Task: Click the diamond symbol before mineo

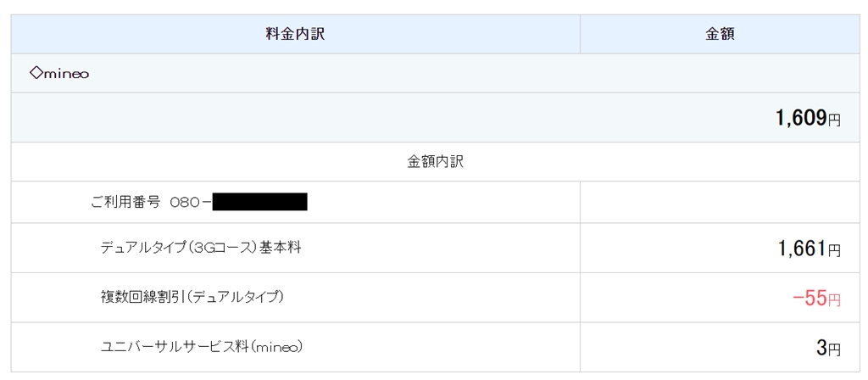Action: tap(36, 74)
